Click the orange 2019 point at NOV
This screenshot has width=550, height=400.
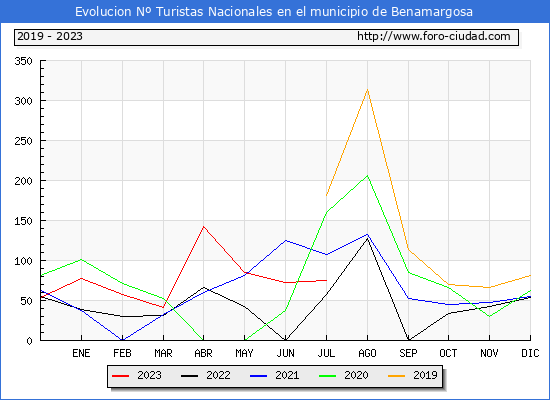489,288
